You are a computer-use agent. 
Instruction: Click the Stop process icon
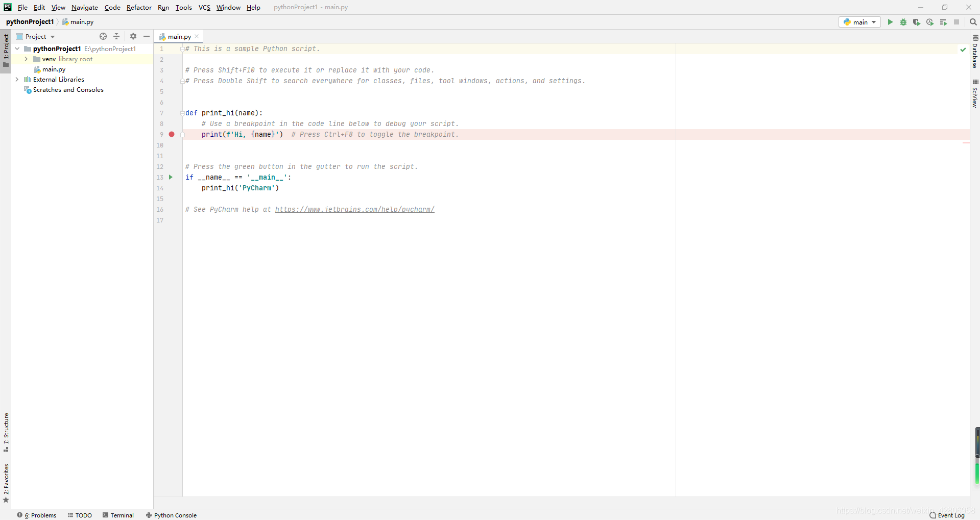point(957,22)
